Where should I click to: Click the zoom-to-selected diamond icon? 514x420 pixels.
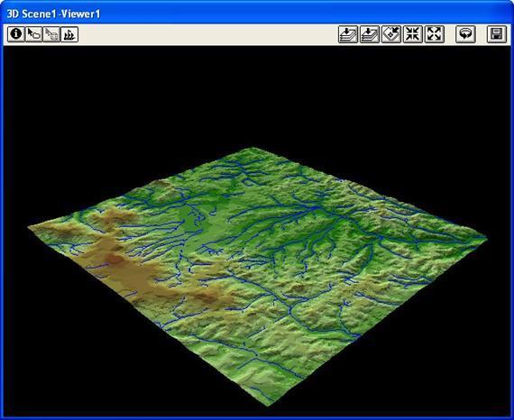tap(391, 34)
